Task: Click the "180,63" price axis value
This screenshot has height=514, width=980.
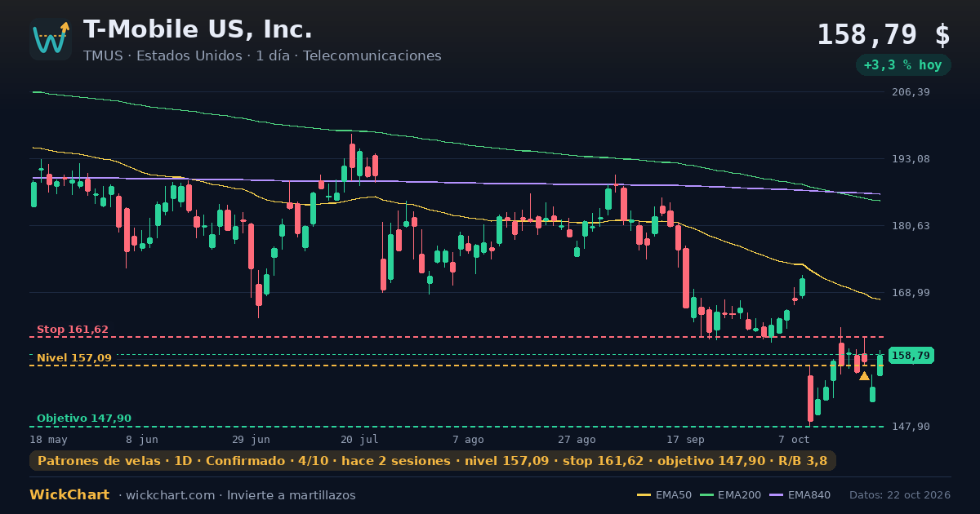Action: (x=911, y=226)
